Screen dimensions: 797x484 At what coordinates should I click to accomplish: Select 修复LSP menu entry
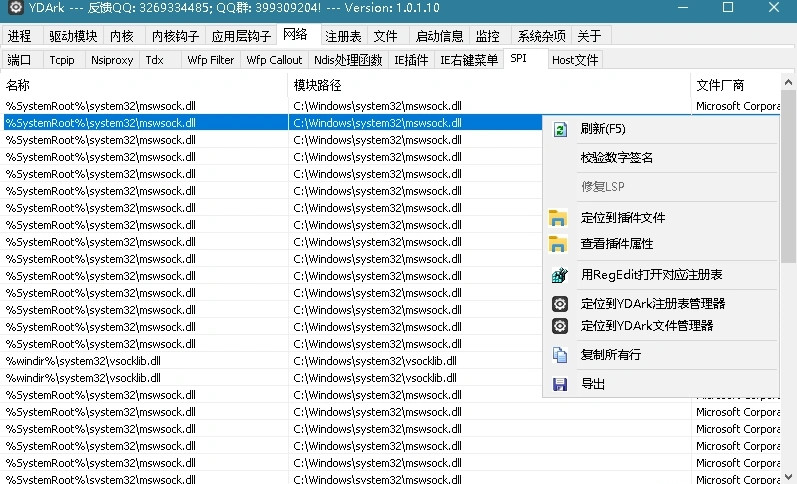[x=661, y=187]
